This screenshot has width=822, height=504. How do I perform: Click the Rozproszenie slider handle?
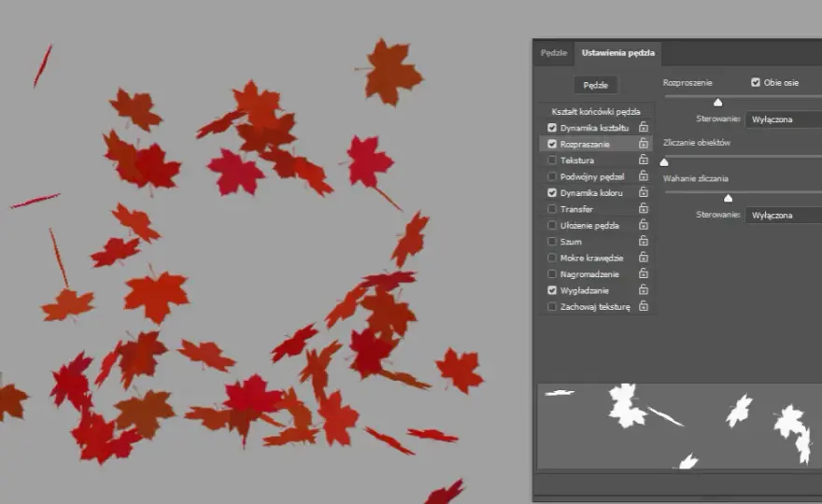(x=717, y=102)
